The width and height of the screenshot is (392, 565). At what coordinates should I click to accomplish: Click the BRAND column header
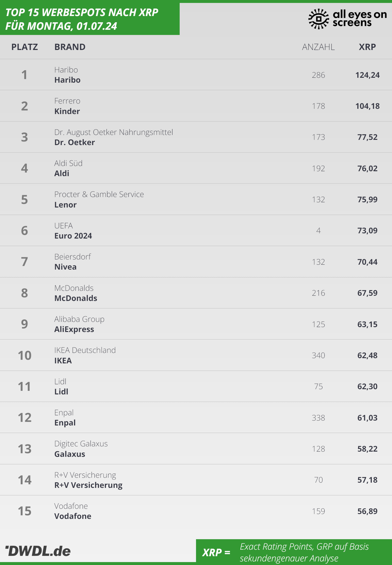point(70,47)
